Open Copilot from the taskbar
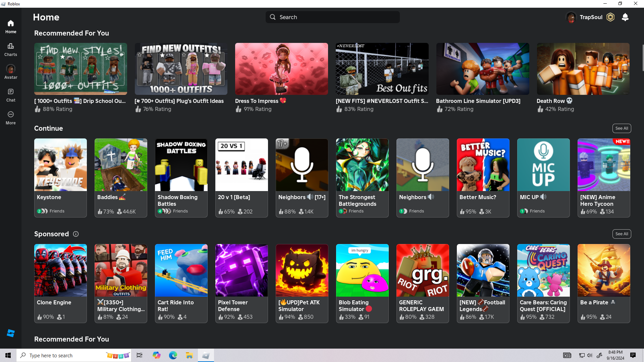This screenshot has width=644, height=362. [156, 355]
